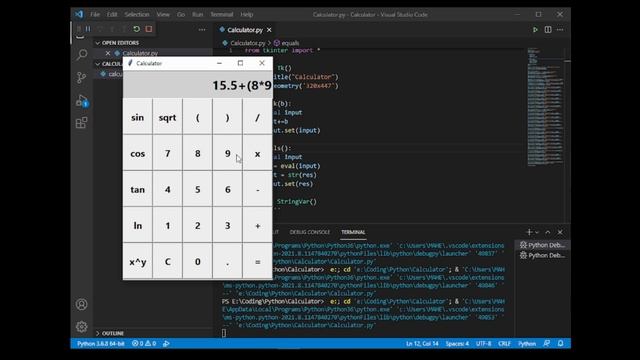
Task: Click the calculator display field
Action: point(198,85)
